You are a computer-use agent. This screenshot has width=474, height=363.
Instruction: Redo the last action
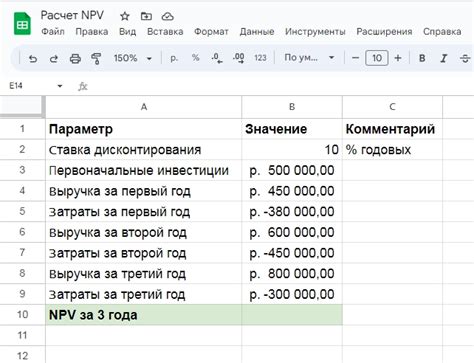click(x=54, y=59)
